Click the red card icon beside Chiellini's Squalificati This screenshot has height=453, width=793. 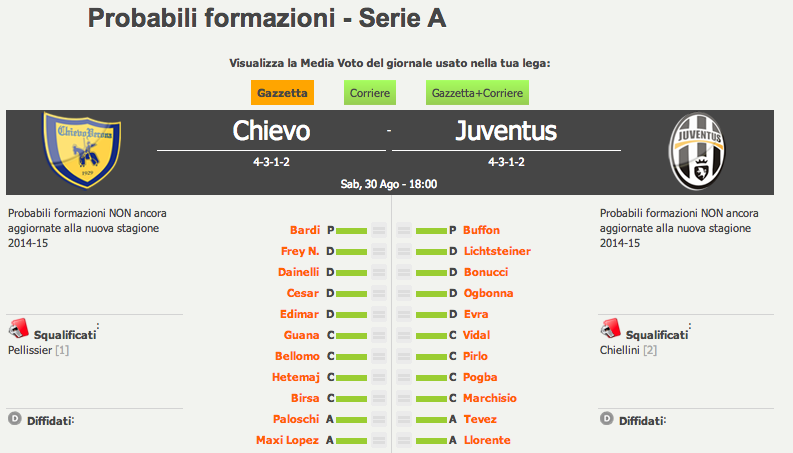(x=610, y=329)
